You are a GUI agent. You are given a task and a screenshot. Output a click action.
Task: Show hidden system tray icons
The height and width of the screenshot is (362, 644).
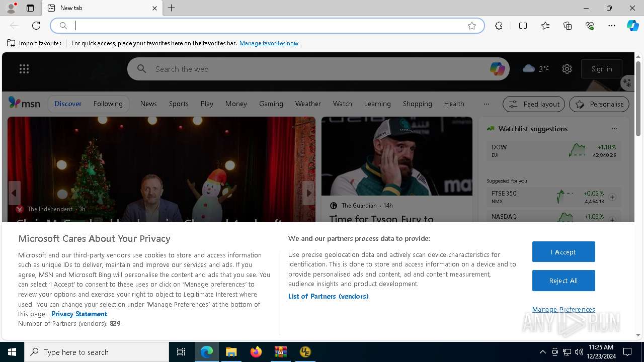point(542,352)
